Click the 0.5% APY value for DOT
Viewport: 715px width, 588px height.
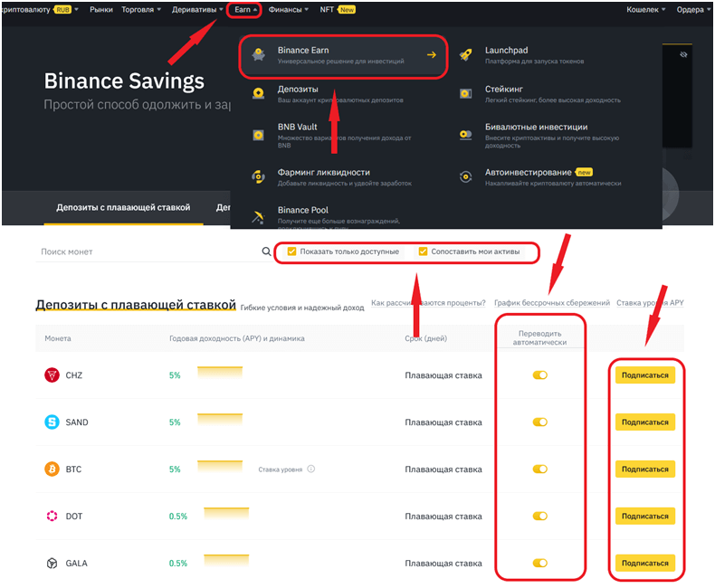coord(178,517)
